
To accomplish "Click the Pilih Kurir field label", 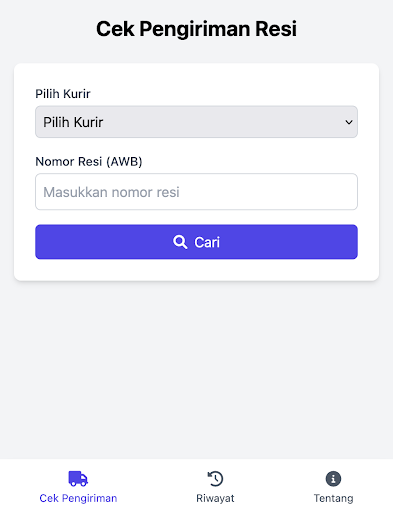I will point(63,94).
